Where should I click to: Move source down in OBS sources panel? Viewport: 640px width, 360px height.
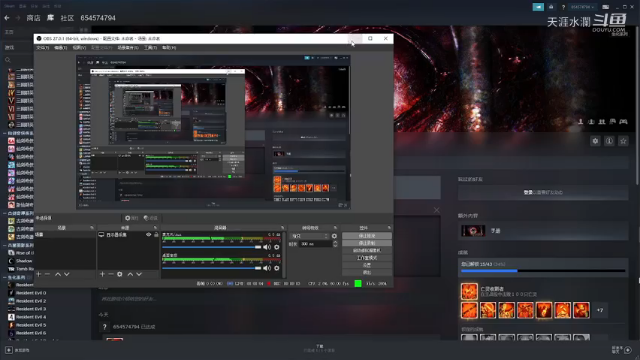[139, 274]
